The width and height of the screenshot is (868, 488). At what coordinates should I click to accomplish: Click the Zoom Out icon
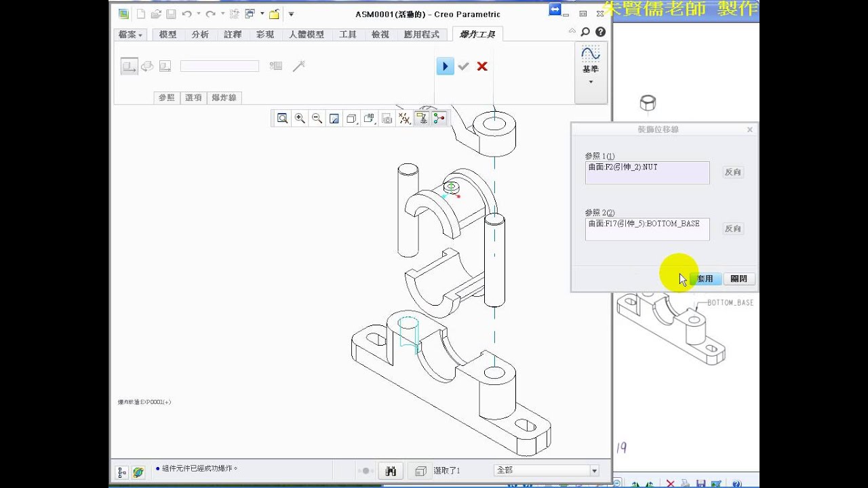[x=317, y=119]
